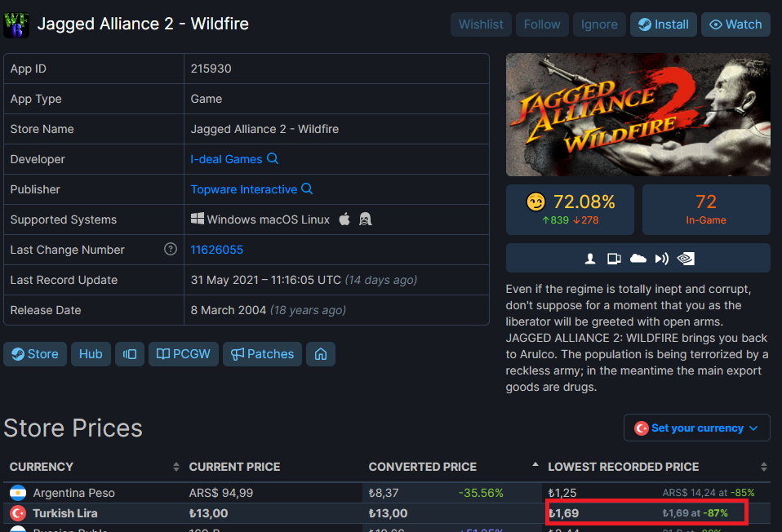Click the Jagged Alliance 2 app icon in header

point(16,24)
